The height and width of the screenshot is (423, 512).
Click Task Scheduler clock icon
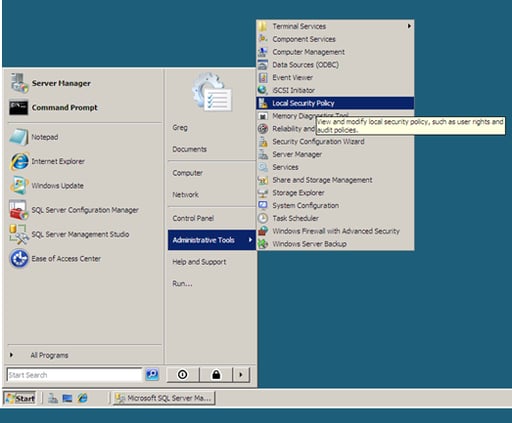coord(263,218)
